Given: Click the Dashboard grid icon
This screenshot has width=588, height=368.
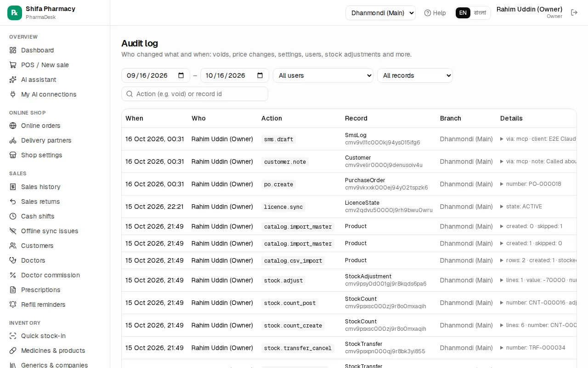Looking at the screenshot, I should 13,50.
